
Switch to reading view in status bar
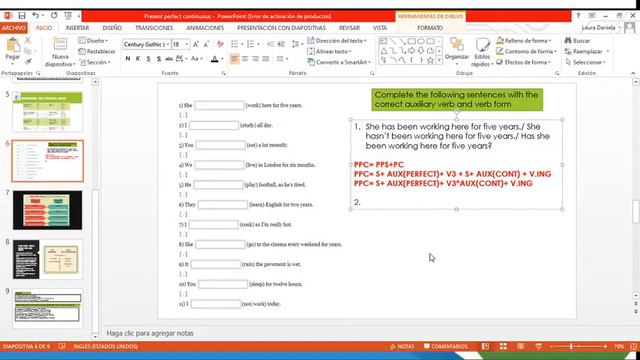[x=520, y=346]
